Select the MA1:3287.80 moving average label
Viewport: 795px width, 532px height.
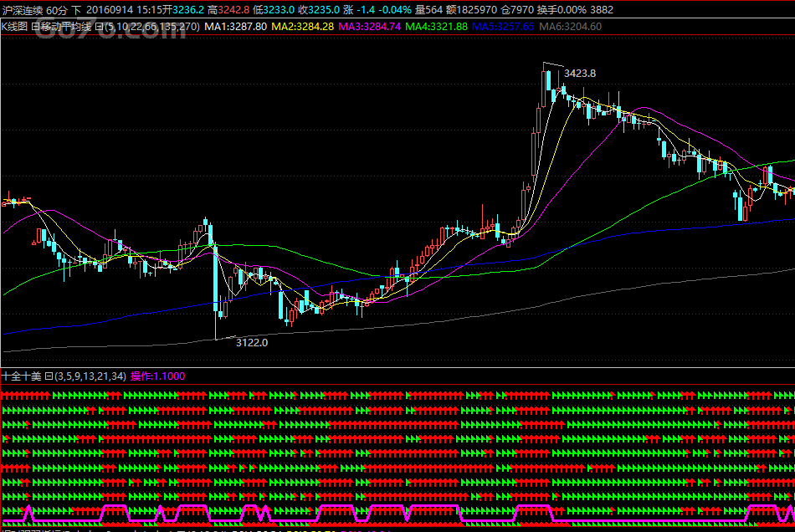(235, 27)
